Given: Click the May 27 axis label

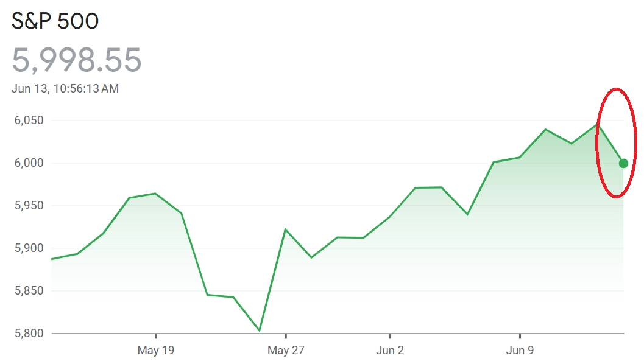Looking at the screenshot, I should [x=286, y=350].
